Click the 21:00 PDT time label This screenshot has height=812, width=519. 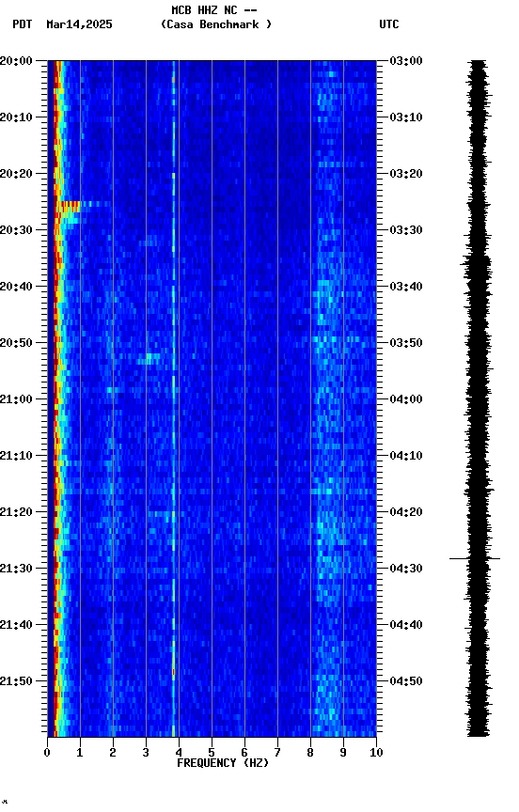click(16, 399)
